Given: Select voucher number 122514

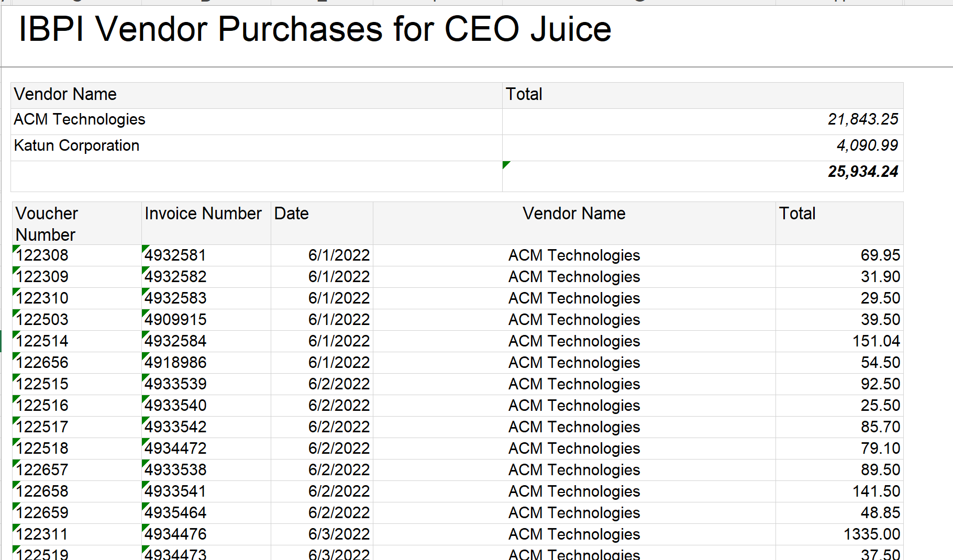Looking at the screenshot, I should pyautogui.click(x=42, y=341).
